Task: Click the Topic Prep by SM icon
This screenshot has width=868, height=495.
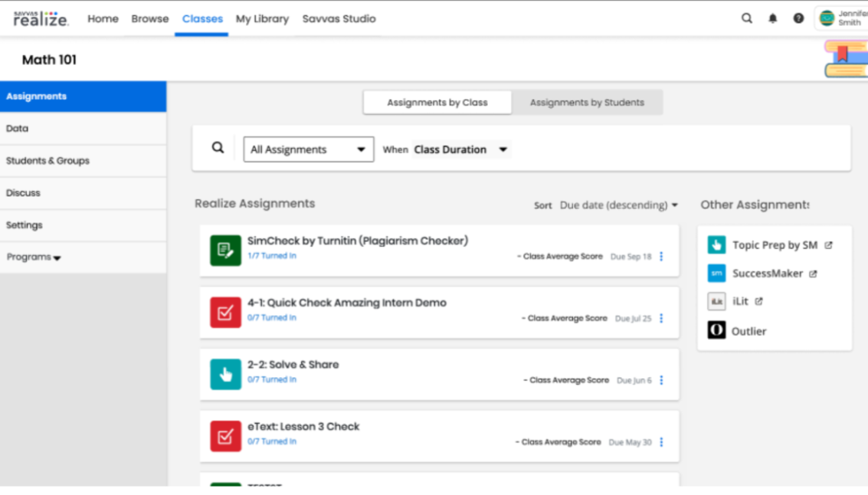Action: [x=716, y=244]
